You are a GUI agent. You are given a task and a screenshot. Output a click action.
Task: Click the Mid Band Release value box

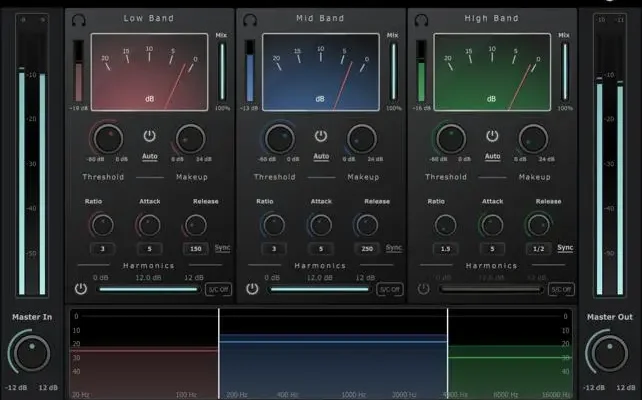tap(367, 248)
